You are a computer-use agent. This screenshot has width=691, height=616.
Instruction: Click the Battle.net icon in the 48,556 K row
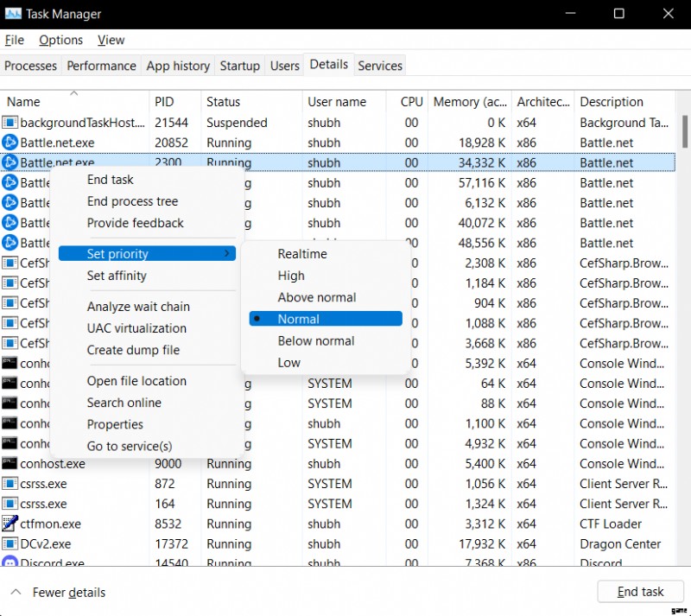pyautogui.click(x=10, y=243)
